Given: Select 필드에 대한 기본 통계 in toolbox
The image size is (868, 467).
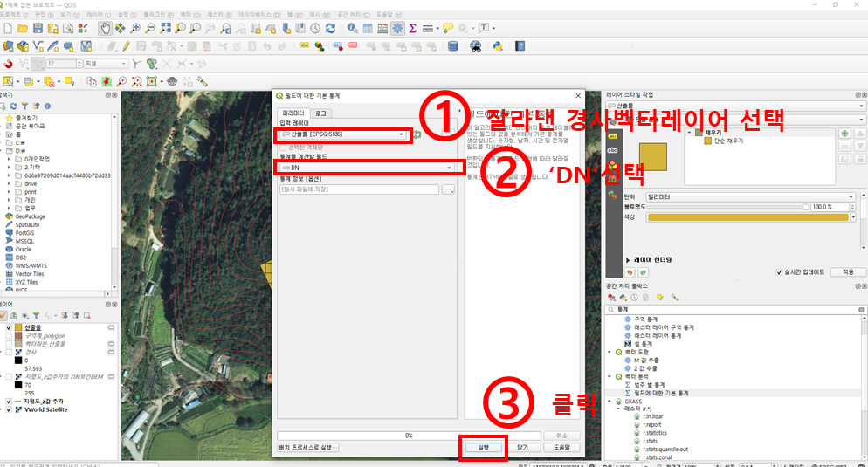Looking at the screenshot, I should [661, 393].
